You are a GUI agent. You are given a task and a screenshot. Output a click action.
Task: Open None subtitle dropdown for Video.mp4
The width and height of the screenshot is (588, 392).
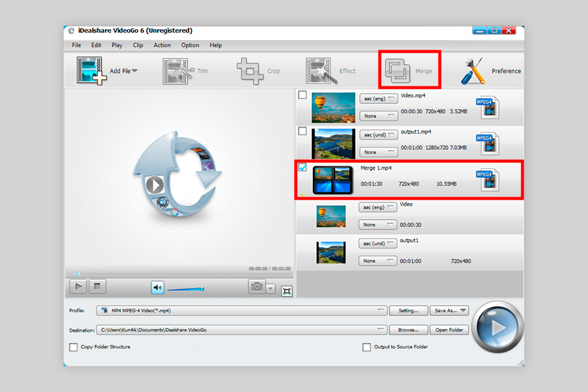379,116
